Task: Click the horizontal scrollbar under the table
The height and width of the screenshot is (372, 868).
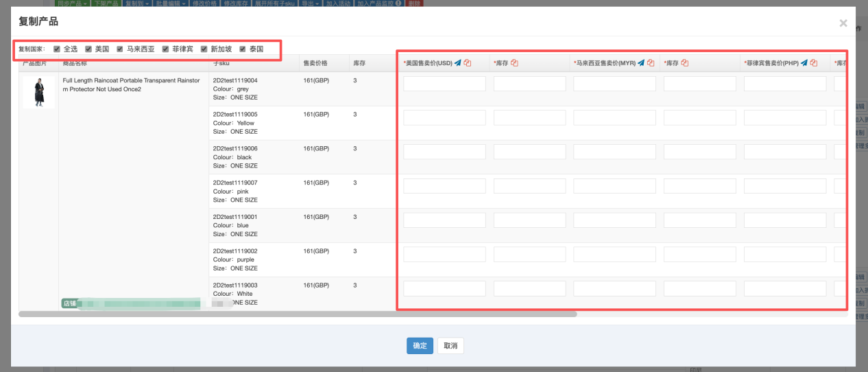Action: click(x=298, y=314)
